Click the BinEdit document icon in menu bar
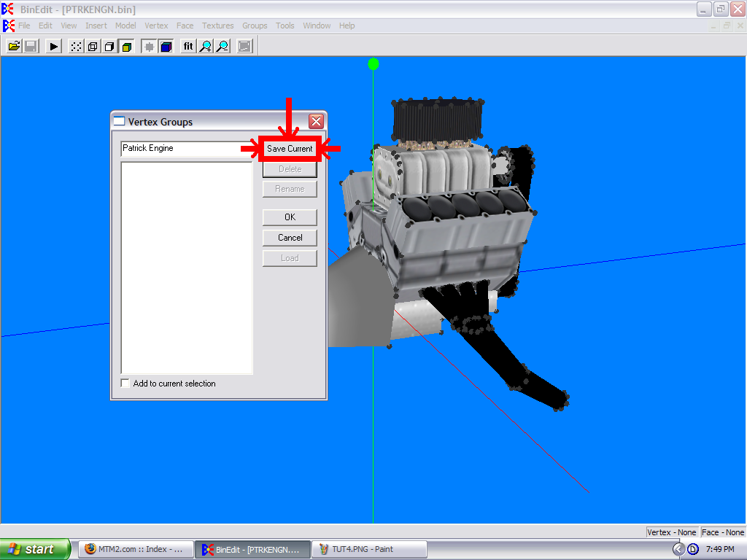 [x=9, y=26]
